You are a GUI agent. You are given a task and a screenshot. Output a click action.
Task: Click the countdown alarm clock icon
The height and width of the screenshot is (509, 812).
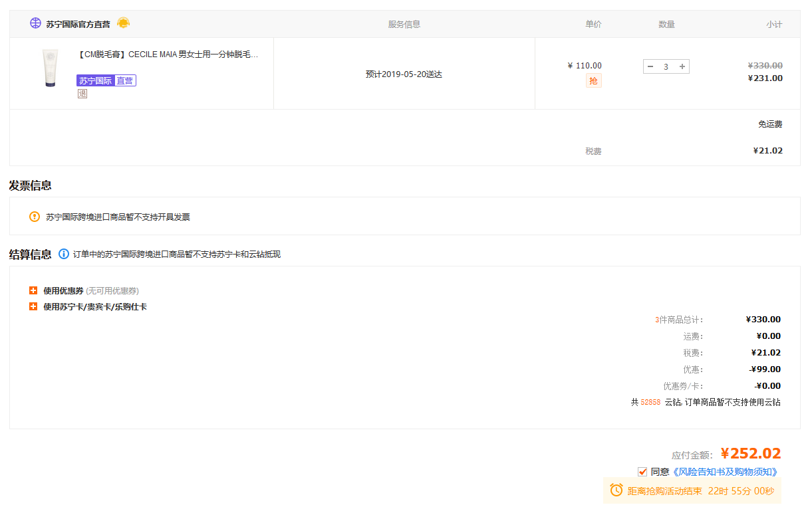click(x=616, y=490)
